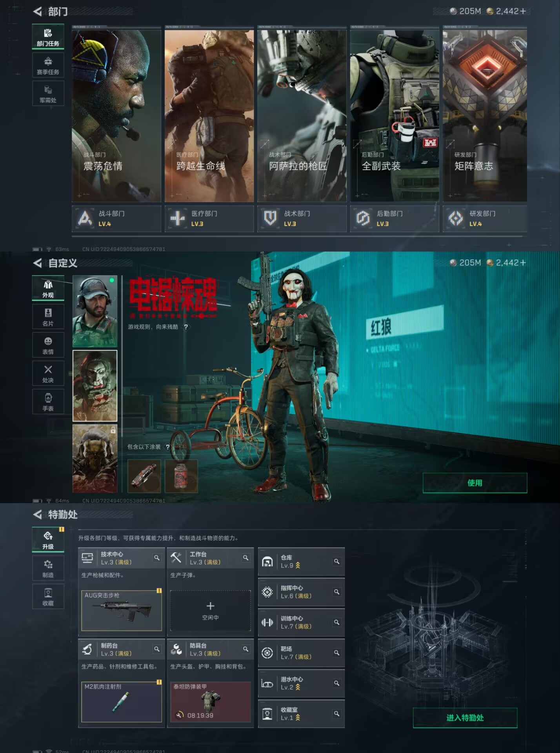
Task: Select the 战斗部门 LV.4 department button
Action: (116, 218)
